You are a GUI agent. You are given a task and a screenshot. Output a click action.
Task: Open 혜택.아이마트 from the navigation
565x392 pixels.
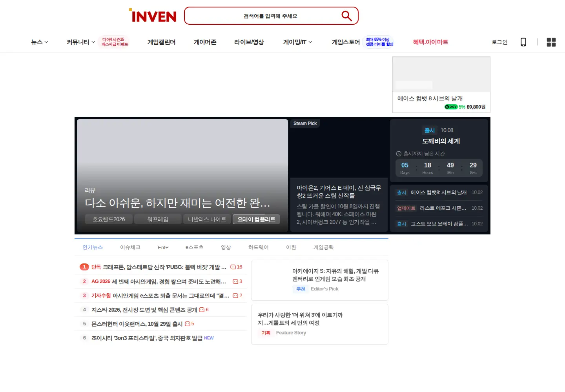430,42
